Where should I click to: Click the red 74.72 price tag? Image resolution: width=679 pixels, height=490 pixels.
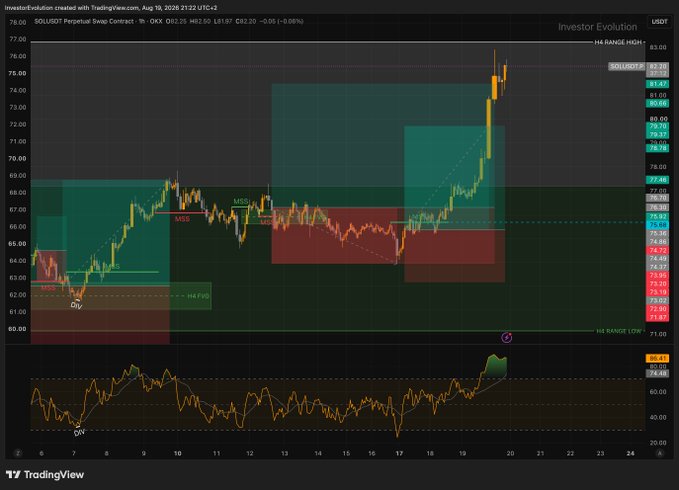tap(658, 251)
